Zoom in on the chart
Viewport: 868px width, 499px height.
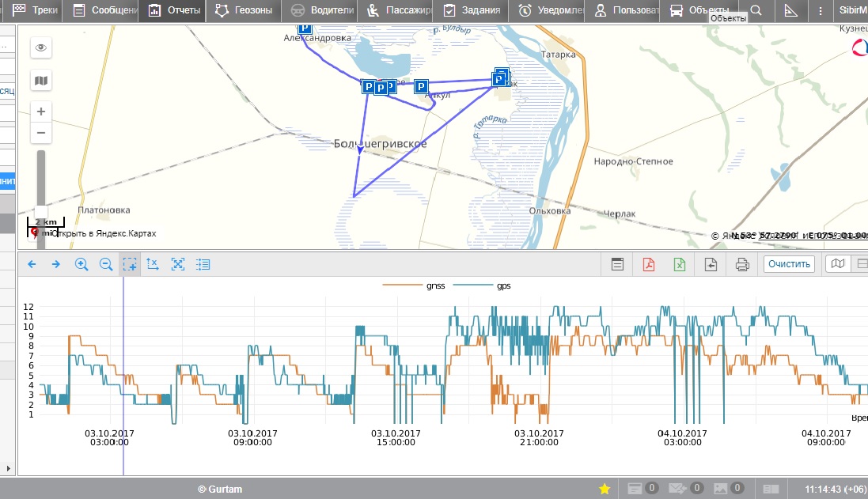click(81, 264)
